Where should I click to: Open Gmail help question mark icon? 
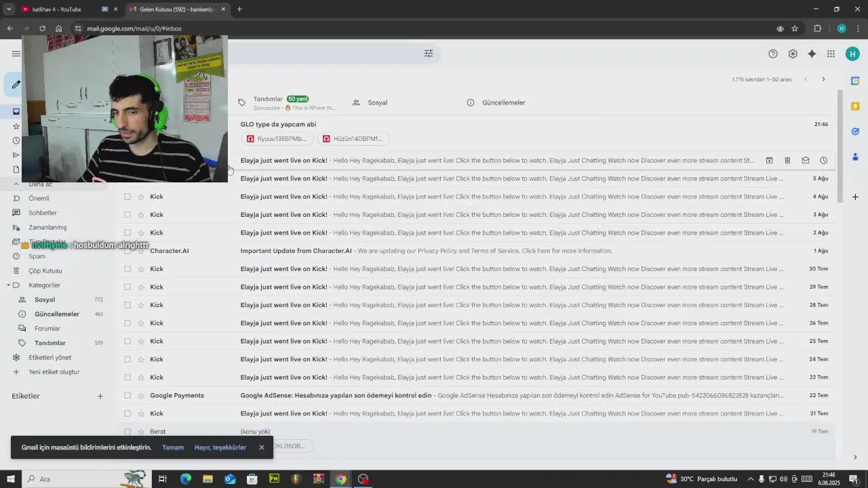click(x=773, y=54)
